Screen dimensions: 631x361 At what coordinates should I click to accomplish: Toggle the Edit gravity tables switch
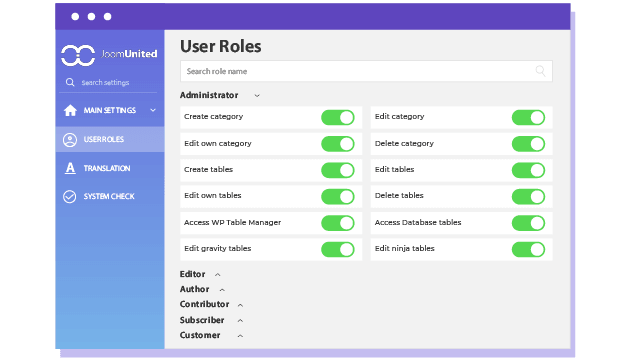338,249
